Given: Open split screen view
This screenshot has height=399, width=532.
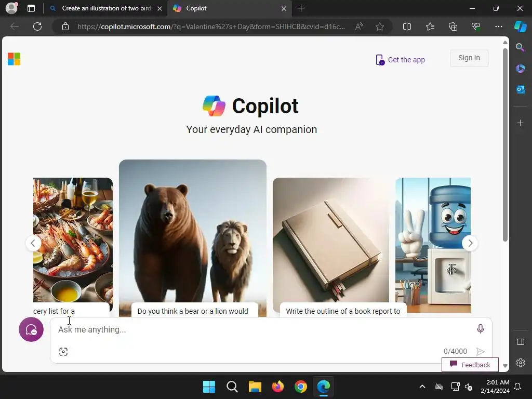Looking at the screenshot, I should tap(407, 26).
